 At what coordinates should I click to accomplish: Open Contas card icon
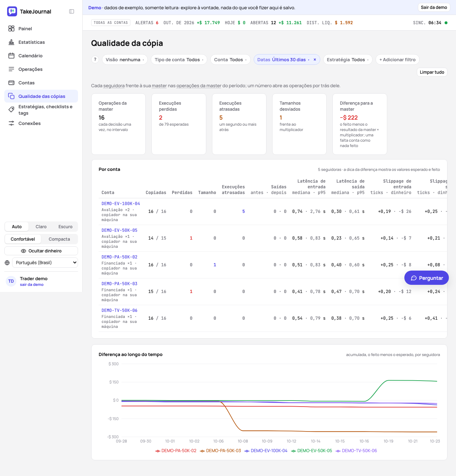click(x=11, y=83)
